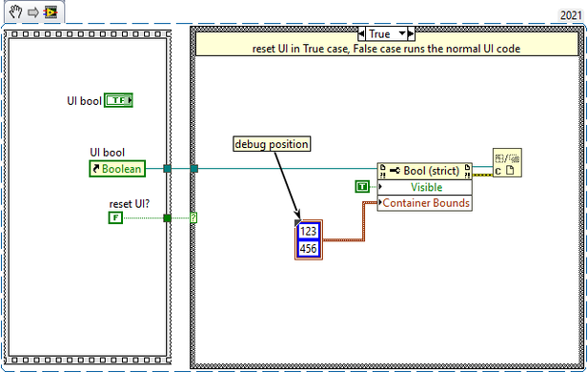Click the hand drag snippet icon

[x=16, y=12]
